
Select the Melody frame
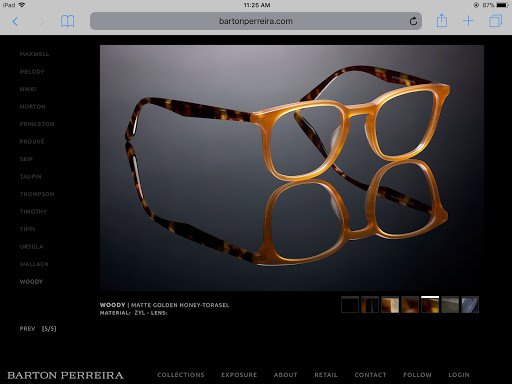point(32,72)
